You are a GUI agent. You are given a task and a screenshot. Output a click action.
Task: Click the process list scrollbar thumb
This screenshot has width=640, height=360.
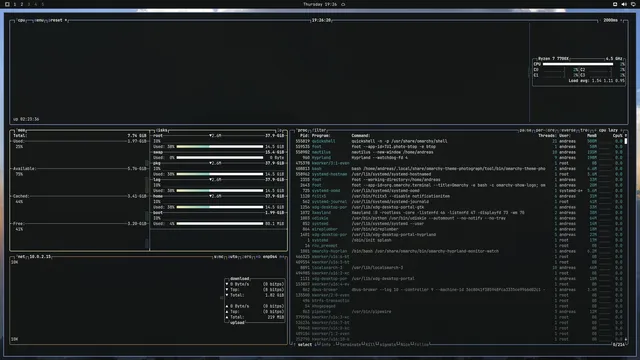626,141
